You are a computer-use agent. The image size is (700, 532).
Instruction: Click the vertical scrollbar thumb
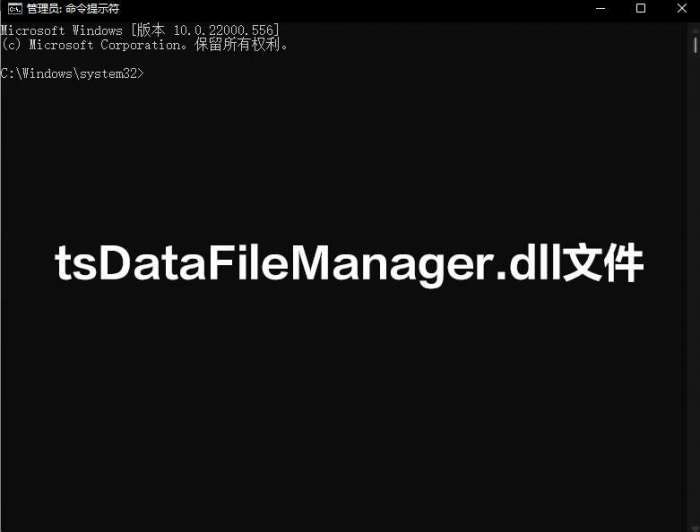point(695,46)
